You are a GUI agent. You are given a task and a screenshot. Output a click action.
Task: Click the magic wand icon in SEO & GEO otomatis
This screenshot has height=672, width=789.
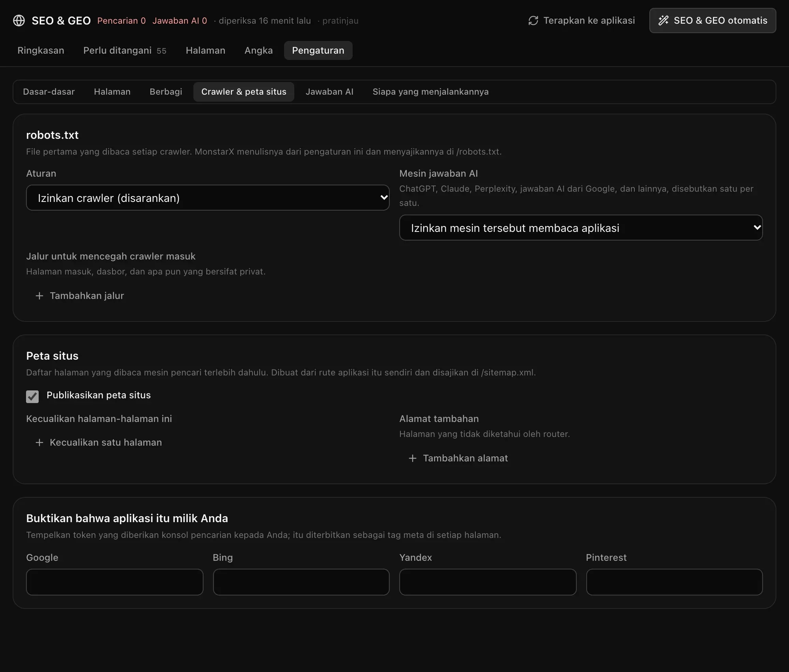(664, 21)
